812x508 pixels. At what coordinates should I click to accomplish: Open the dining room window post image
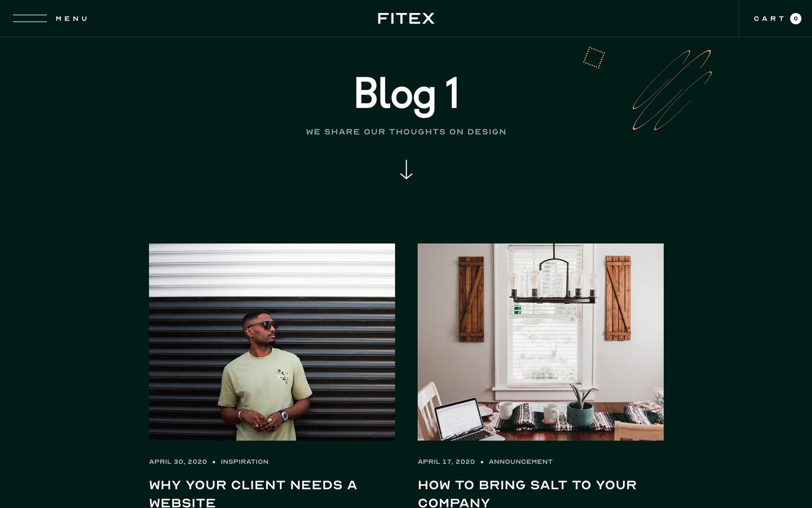click(x=540, y=342)
